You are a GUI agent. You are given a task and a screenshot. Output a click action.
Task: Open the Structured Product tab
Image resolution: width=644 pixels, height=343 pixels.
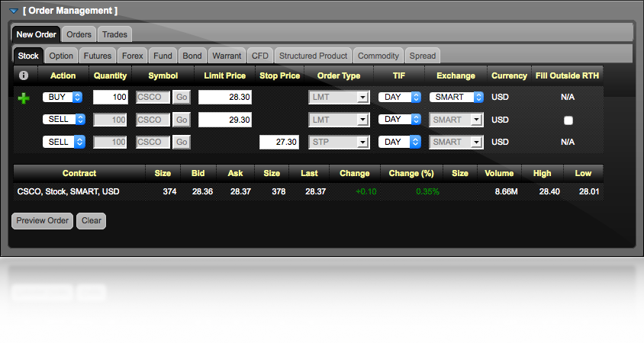[x=314, y=56]
